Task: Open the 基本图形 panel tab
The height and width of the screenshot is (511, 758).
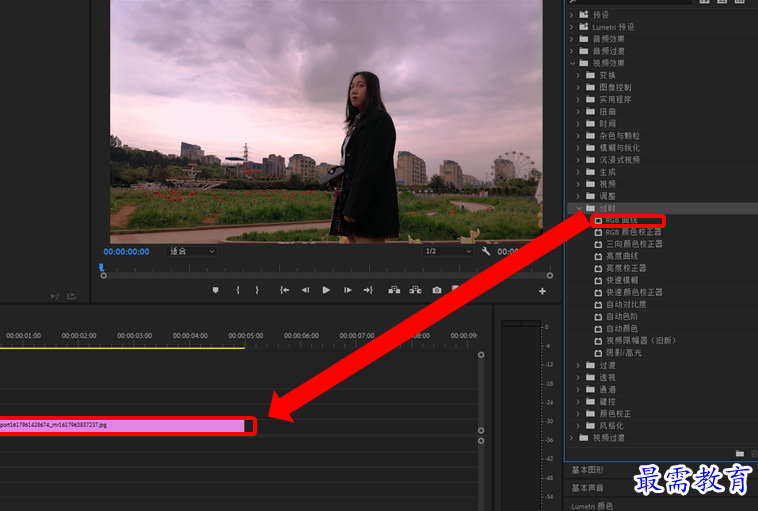Action: click(x=587, y=470)
